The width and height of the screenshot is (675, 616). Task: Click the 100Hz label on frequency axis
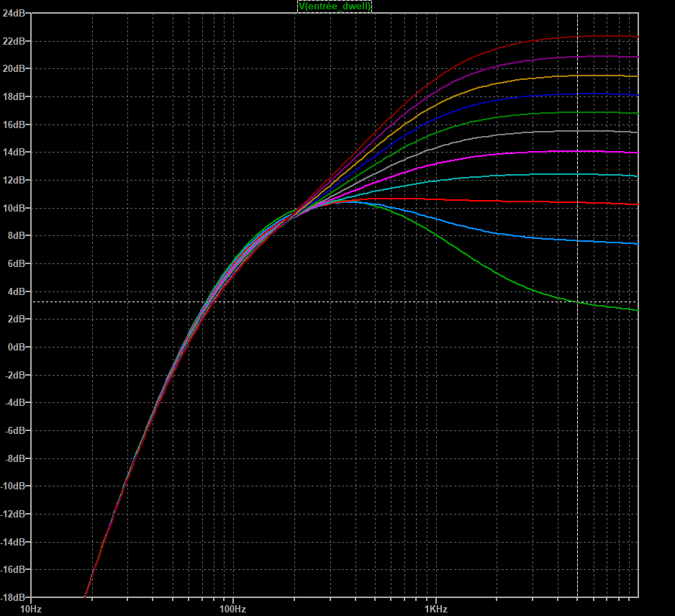pos(232,609)
